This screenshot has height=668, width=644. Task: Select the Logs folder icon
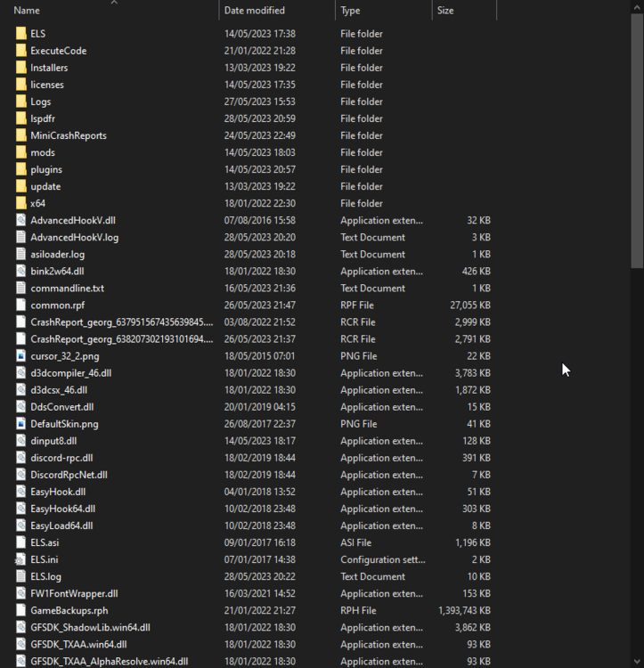(x=20, y=102)
